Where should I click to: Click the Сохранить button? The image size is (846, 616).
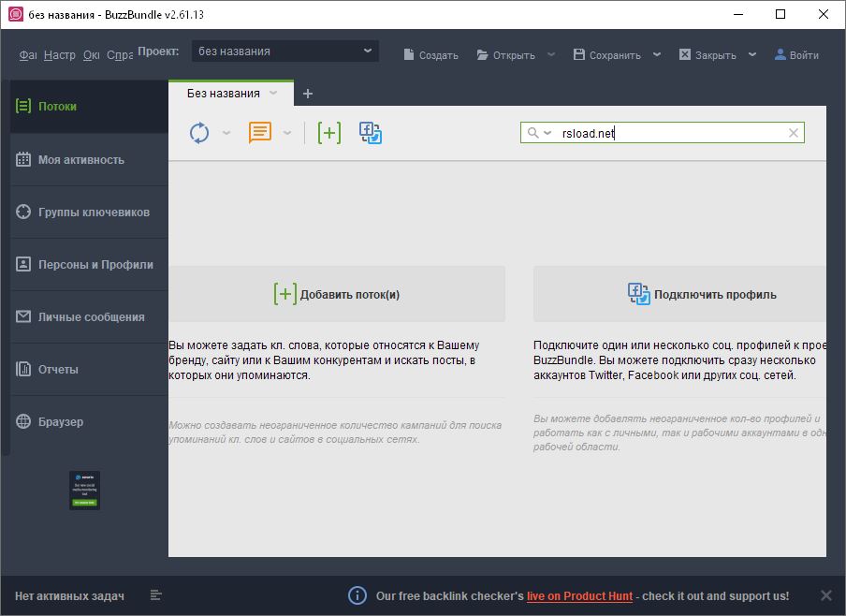[607, 55]
